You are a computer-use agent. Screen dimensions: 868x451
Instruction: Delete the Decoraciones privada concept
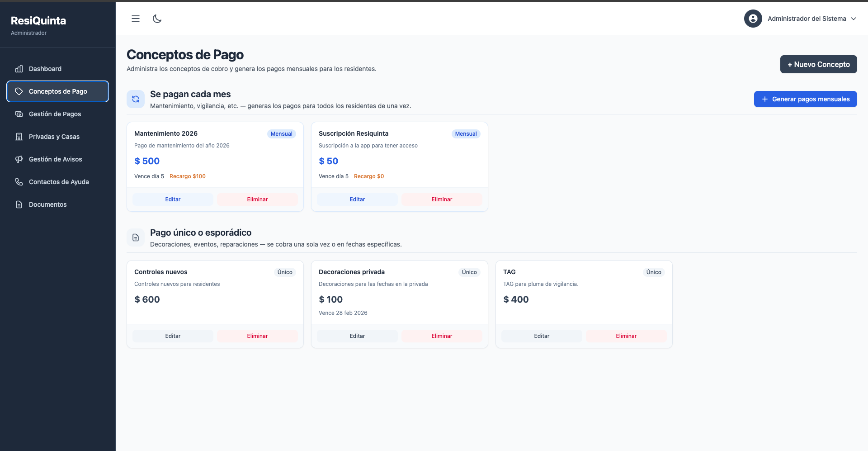(x=442, y=336)
